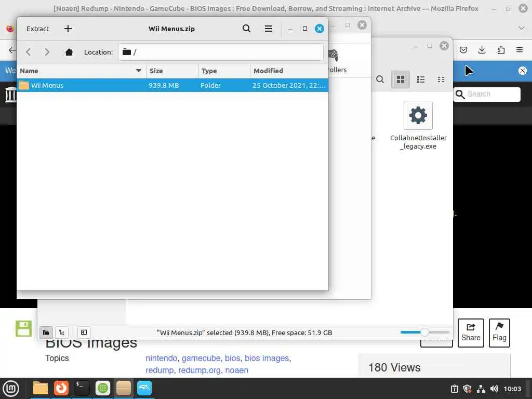
Task: Open search in the Wii Menus.zip window
Action: (x=247, y=29)
